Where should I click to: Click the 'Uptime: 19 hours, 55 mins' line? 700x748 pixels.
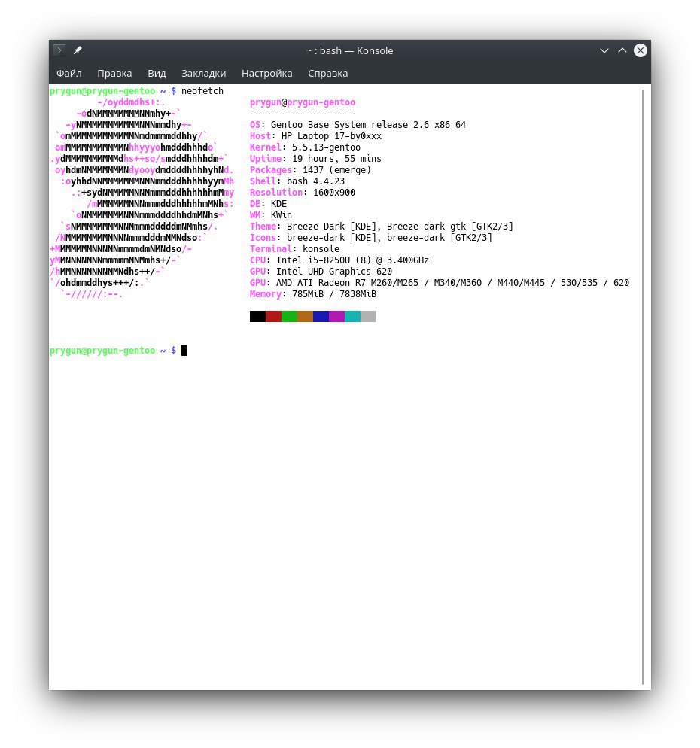coord(316,158)
